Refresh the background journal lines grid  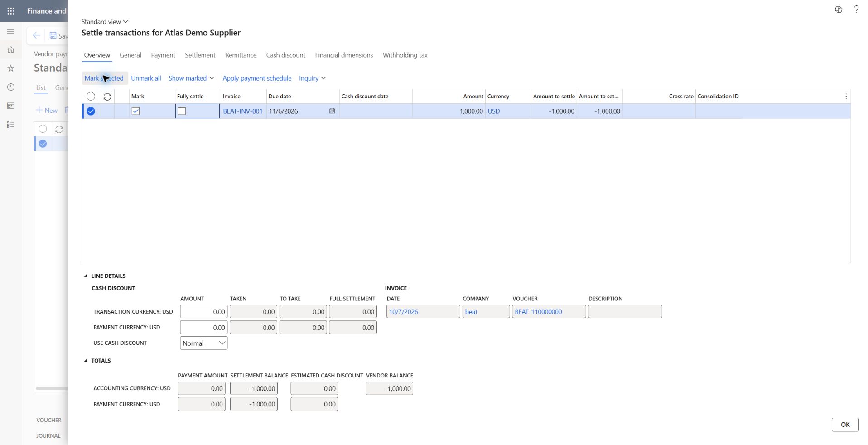pos(59,129)
